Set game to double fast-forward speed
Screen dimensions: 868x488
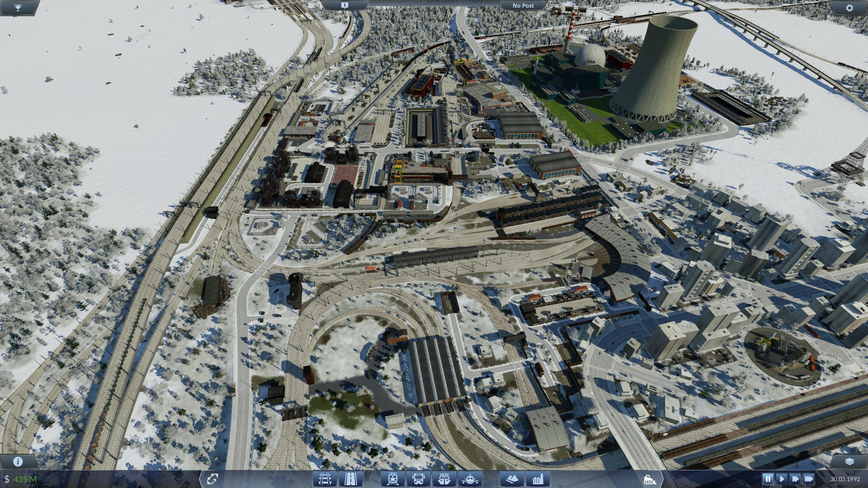(x=795, y=479)
